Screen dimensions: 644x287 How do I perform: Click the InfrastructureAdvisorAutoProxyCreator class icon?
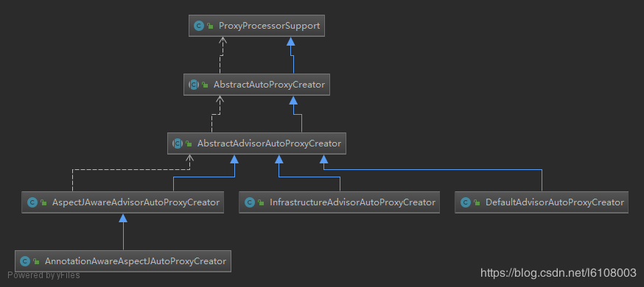tap(249, 202)
